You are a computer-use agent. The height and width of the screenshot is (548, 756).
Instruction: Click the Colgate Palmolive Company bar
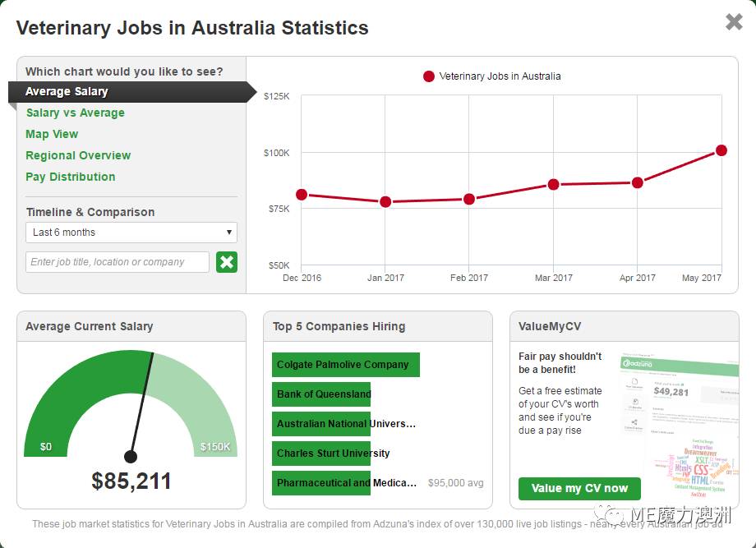click(x=346, y=365)
